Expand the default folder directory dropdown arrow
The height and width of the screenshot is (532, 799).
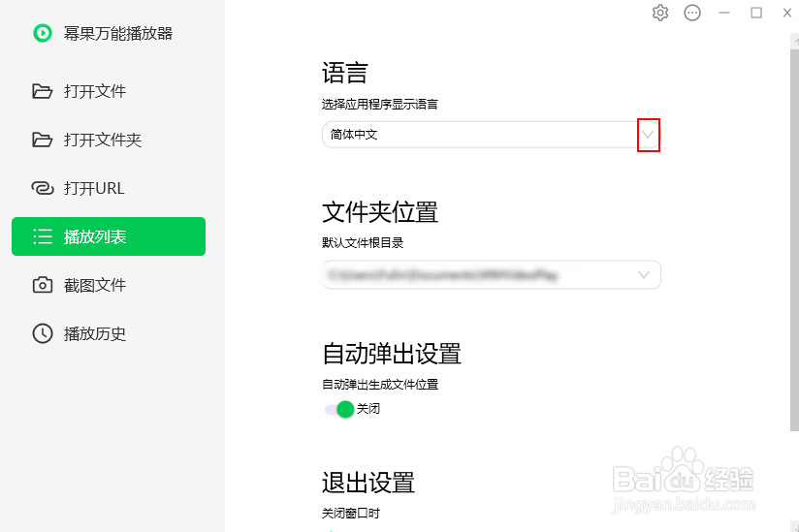pyautogui.click(x=645, y=275)
